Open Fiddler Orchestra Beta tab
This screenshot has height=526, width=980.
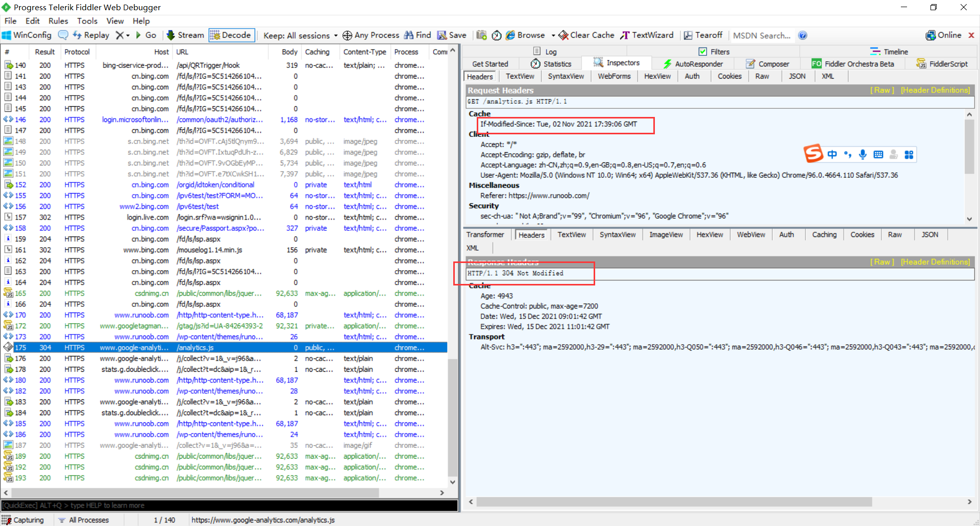pos(852,64)
